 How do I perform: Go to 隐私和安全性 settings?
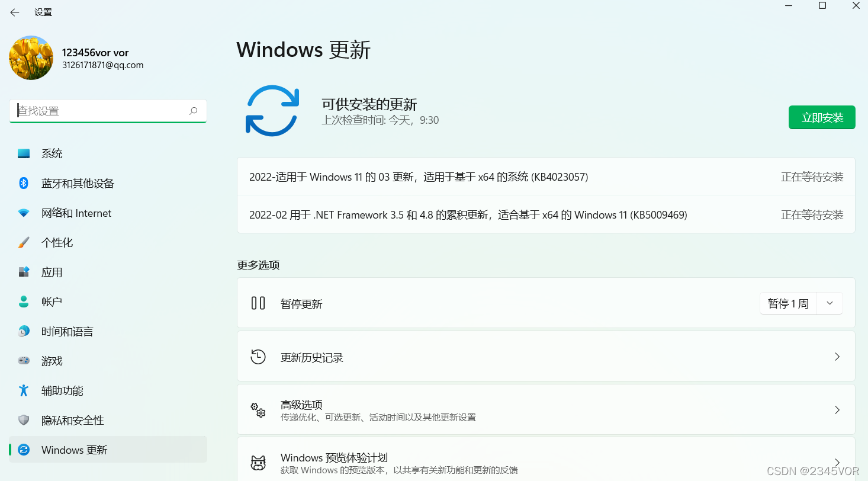point(108,420)
